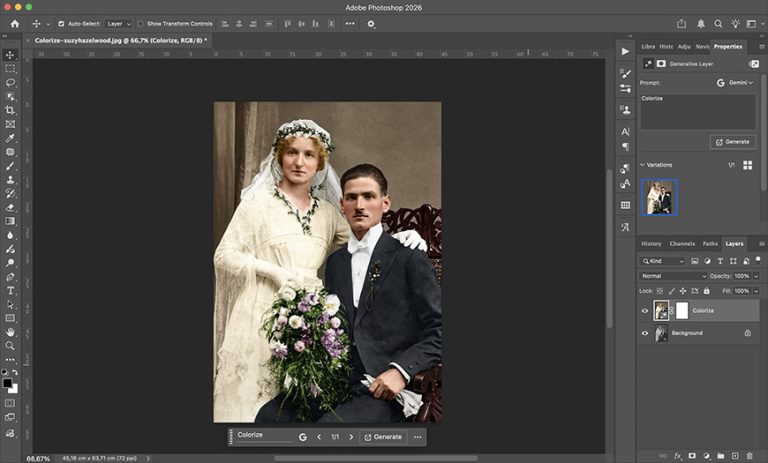Image resolution: width=768 pixels, height=463 pixels.
Task: Open the Fill value dropdown arrow
Action: tap(756, 291)
